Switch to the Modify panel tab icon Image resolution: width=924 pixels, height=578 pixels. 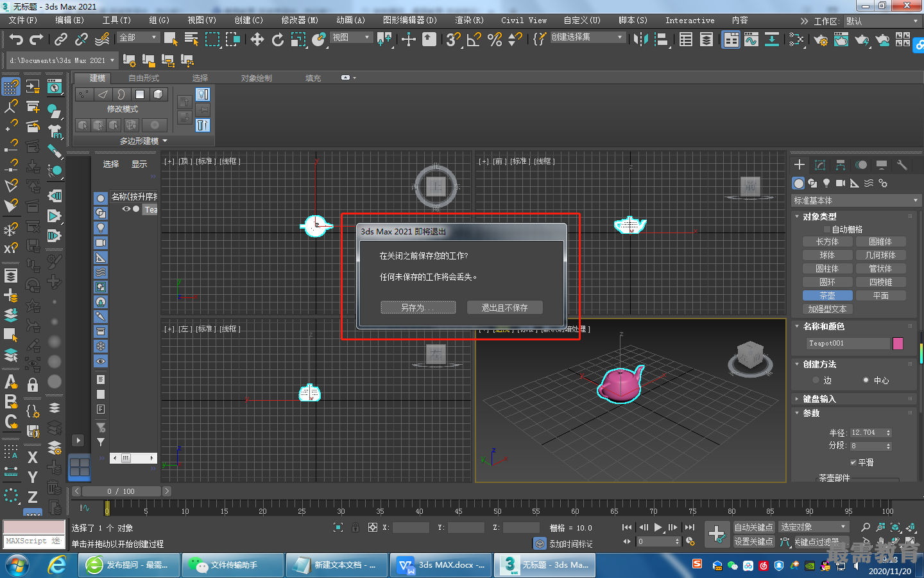[x=820, y=165]
